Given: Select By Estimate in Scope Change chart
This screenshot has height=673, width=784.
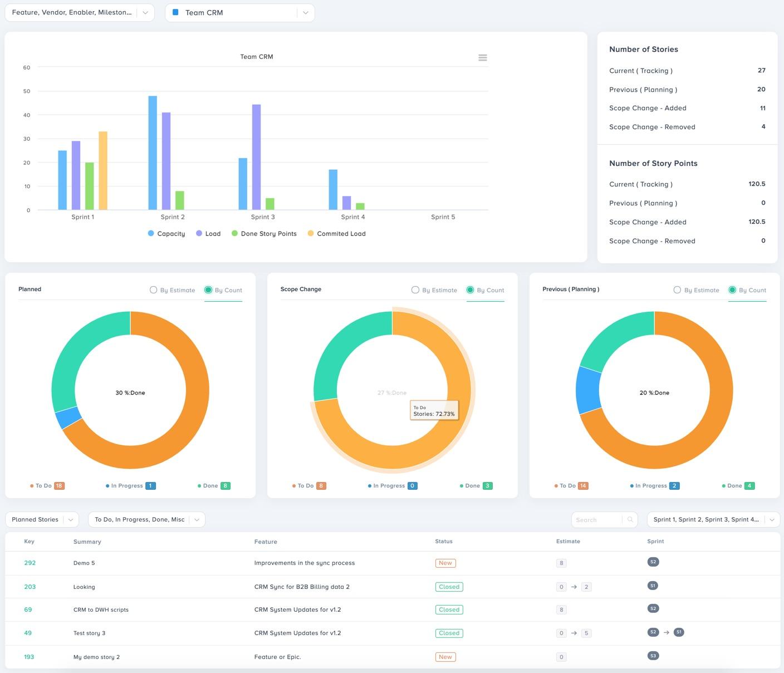Looking at the screenshot, I should (x=434, y=290).
